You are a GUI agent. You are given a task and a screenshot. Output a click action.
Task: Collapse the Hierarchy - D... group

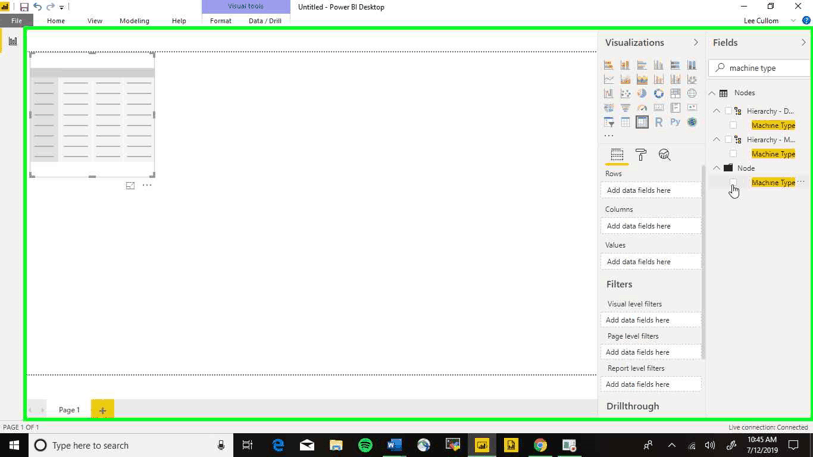(716, 111)
